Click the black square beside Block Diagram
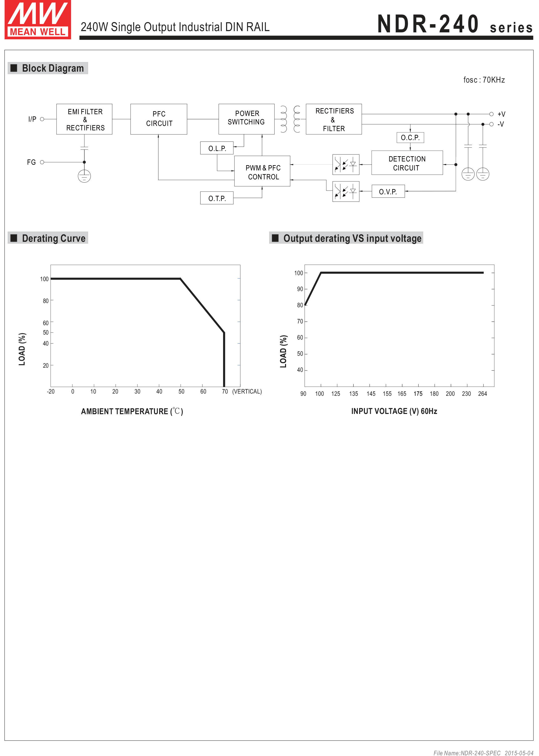The width and height of the screenshot is (539, 756). point(14,68)
